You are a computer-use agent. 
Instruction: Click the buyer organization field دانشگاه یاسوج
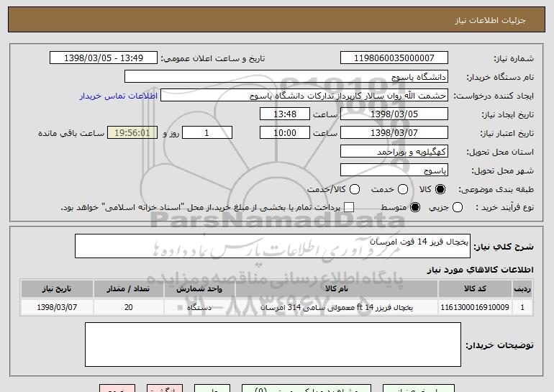(x=286, y=77)
